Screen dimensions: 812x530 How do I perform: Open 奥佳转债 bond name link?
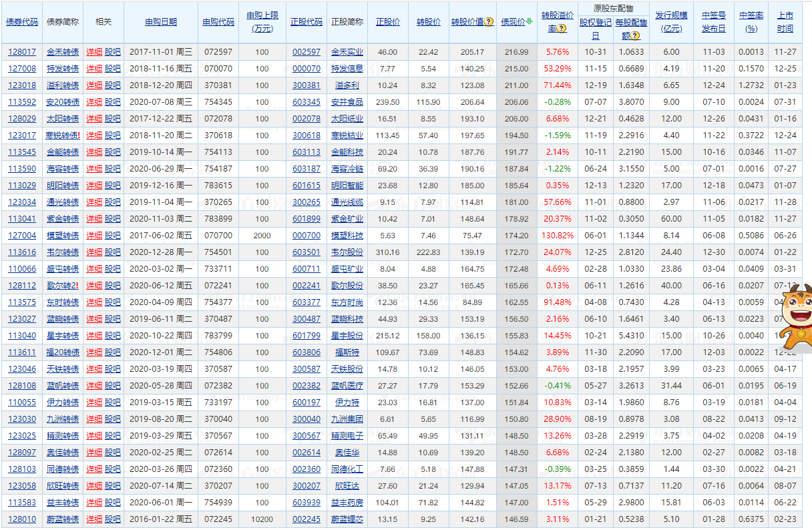click(63, 453)
